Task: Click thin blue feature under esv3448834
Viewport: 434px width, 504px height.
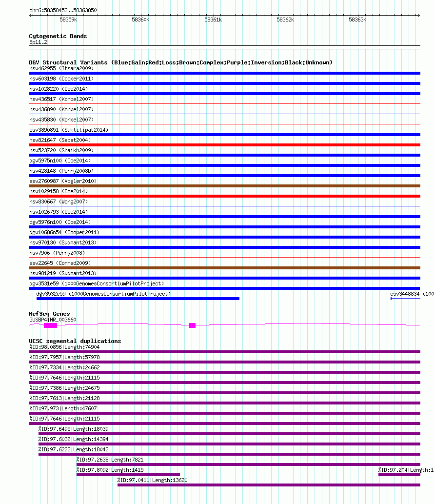Action: tap(405, 299)
